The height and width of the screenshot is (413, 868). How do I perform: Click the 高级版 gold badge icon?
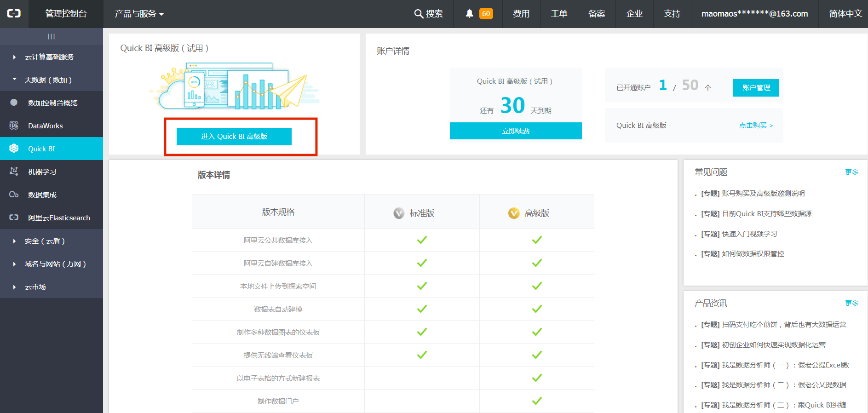point(514,213)
